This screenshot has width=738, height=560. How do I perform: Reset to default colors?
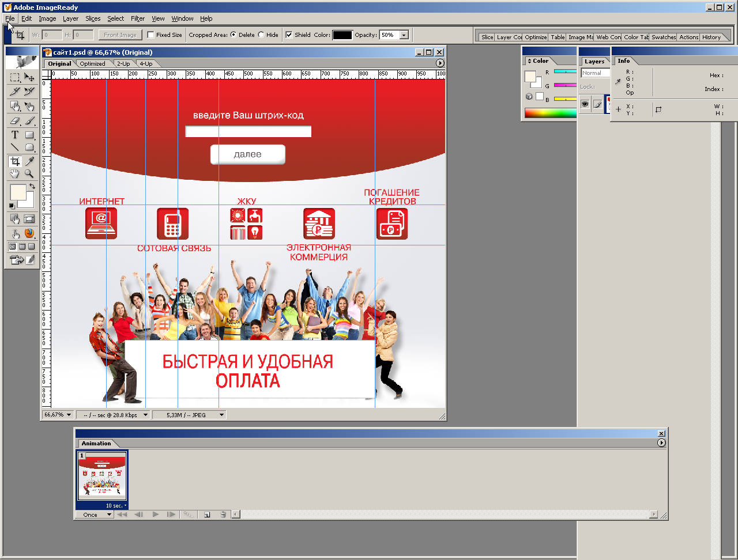(x=12, y=206)
